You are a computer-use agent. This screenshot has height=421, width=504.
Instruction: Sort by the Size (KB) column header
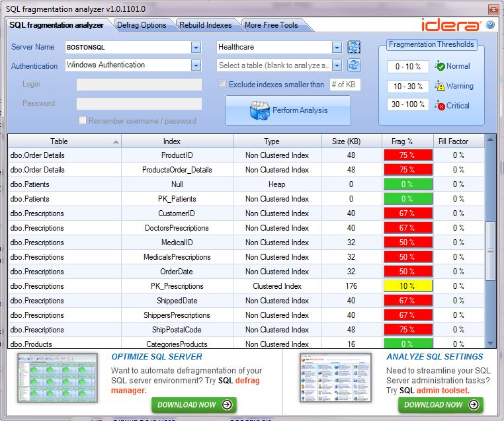coord(352,141)
